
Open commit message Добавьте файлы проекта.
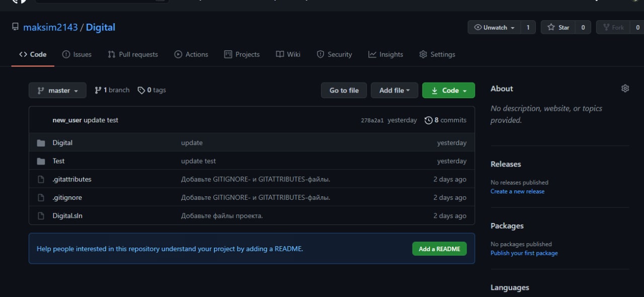[x=222, y=215]
